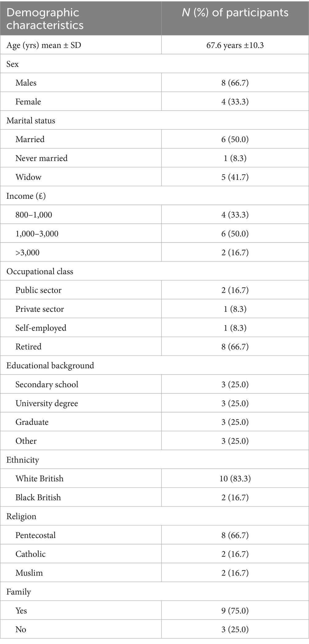
Task: Select the "Marital status" section heading
Action: (31, 121)
